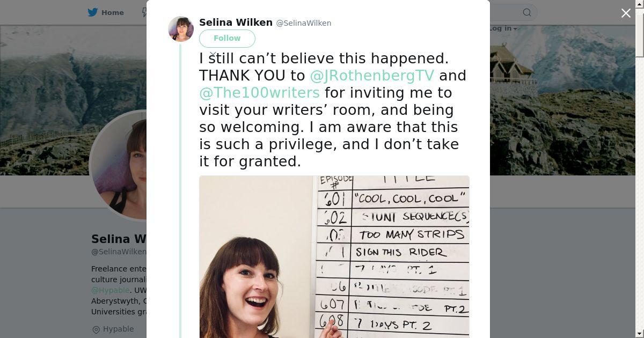Screen dimensions: 644x338
Task: Go to the Home nav item
Action: pyautogui.click(x=112, y=12)
